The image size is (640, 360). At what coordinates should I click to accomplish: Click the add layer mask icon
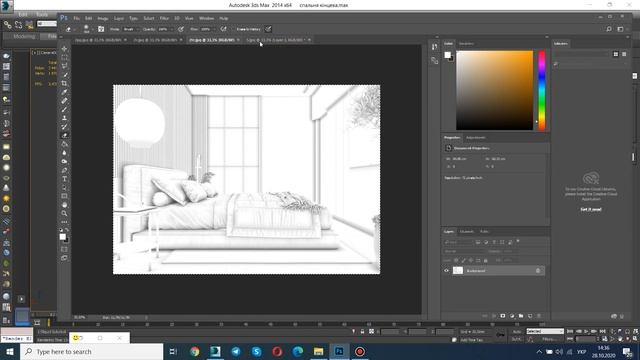click(x=503, y=316)
